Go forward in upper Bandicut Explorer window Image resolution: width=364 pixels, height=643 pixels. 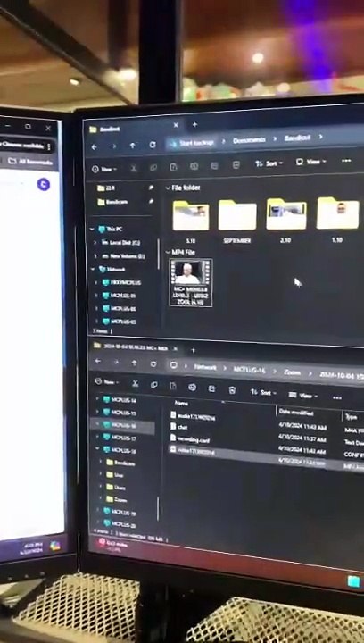(x=113, y=146)
